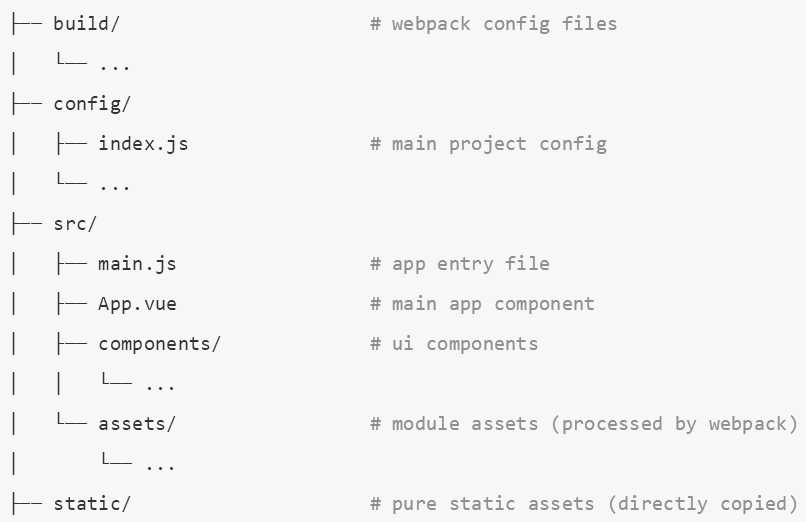Click the config/ directory name

pyautogui.click(x=92, y=104)
